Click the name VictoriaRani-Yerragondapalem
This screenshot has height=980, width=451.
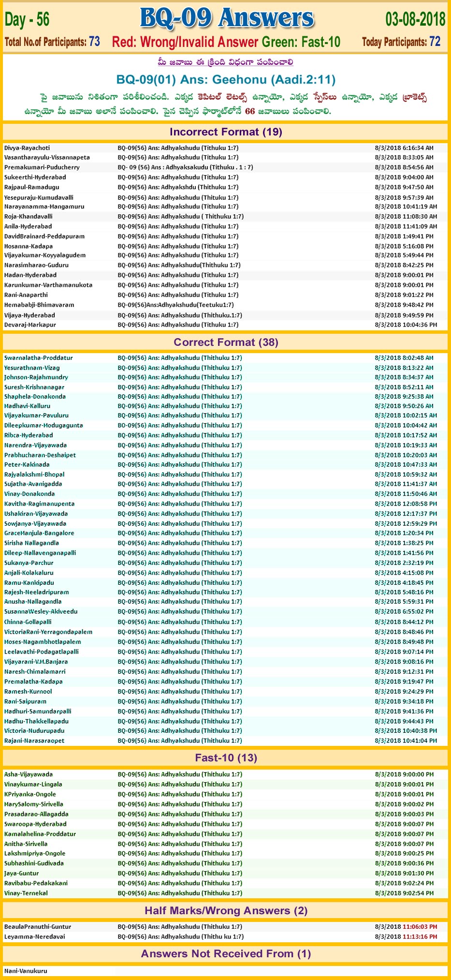(x=48, y=632)
